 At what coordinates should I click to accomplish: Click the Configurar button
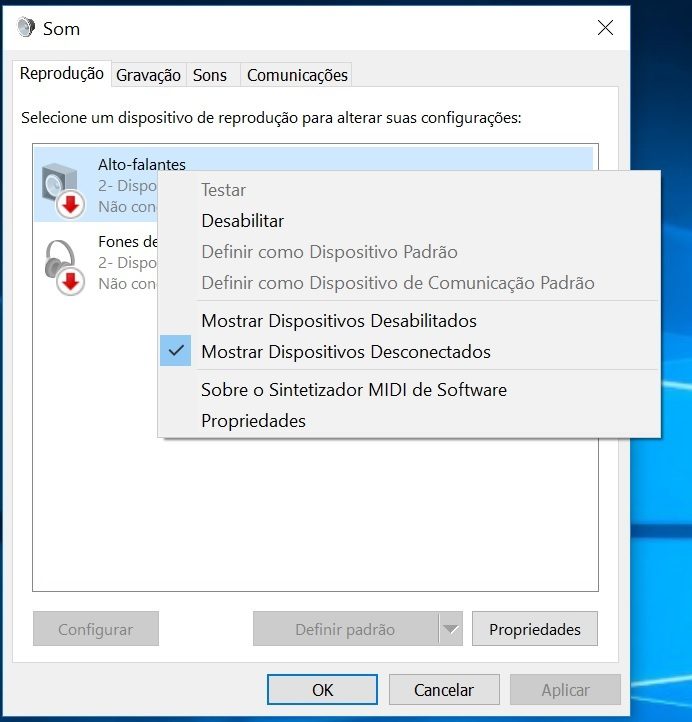pyautogui.click(x=96, y=629)
